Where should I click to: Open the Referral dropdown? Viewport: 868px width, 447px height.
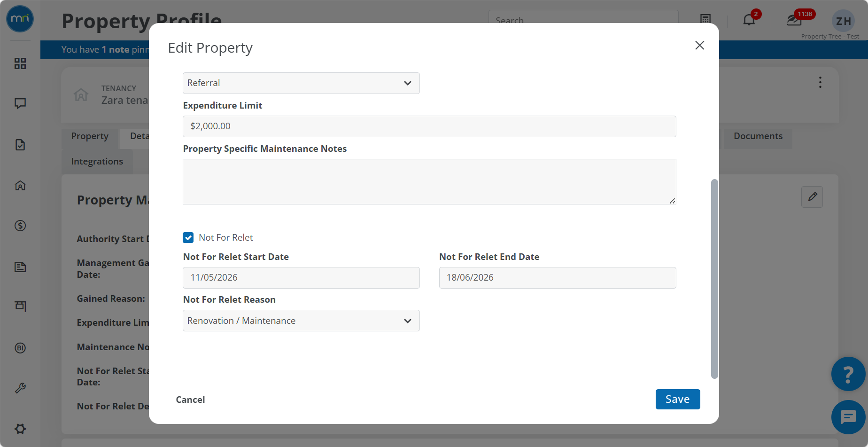pyautogui.click(x=301, y=83)
